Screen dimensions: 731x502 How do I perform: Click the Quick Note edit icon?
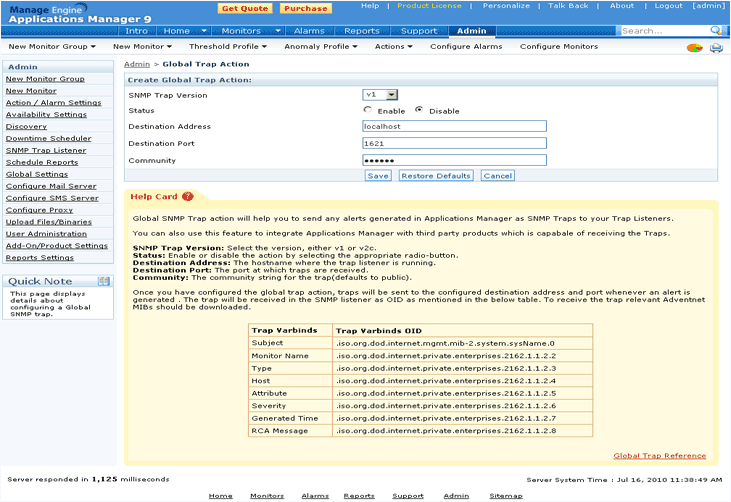click(x=103, y=281)
